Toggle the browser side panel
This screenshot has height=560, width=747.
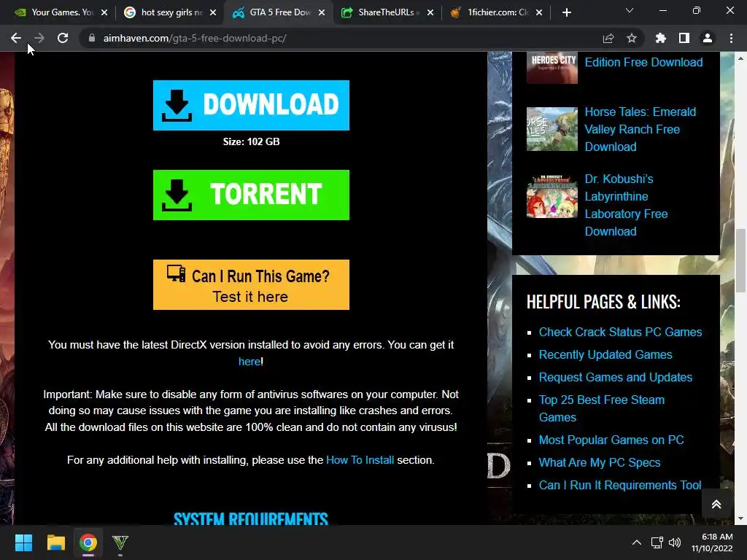[684, 38]
